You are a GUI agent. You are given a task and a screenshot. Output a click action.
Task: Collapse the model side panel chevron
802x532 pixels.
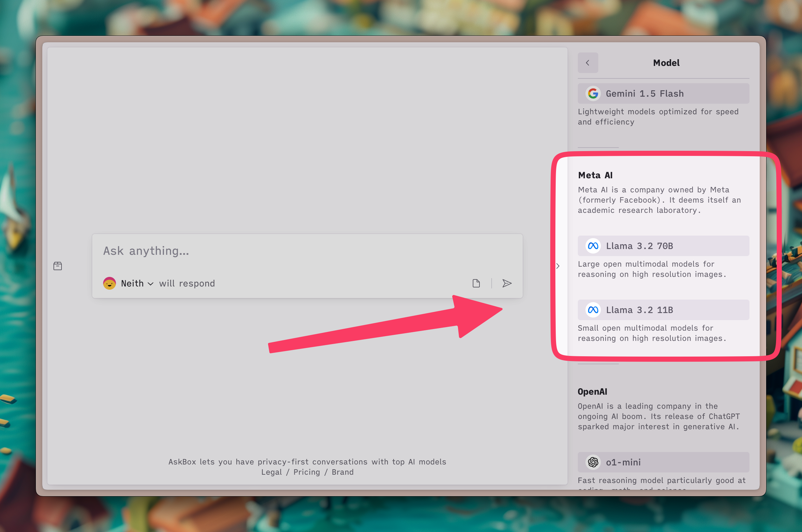click(x=558, y=266)
